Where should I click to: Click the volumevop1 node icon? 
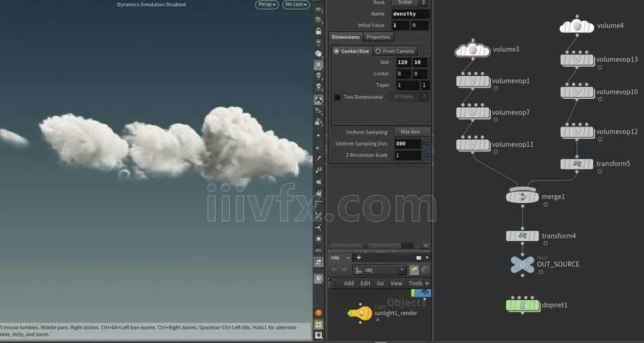tap(473, 81)
